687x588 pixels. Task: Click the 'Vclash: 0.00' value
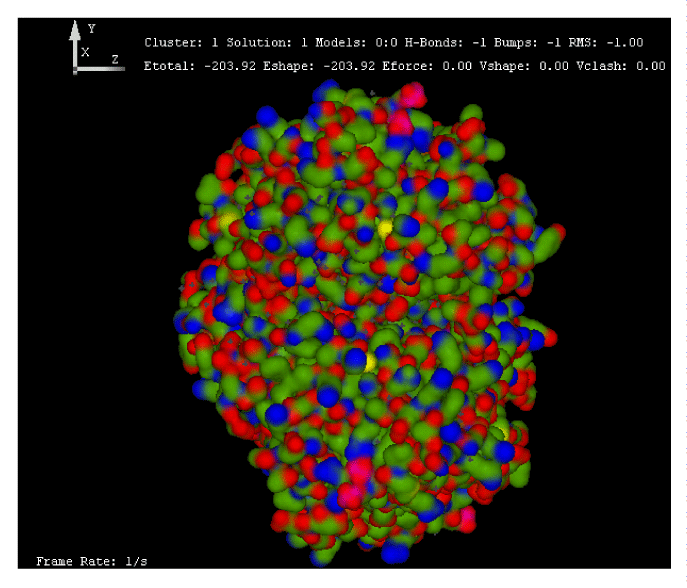click(620, 66)
